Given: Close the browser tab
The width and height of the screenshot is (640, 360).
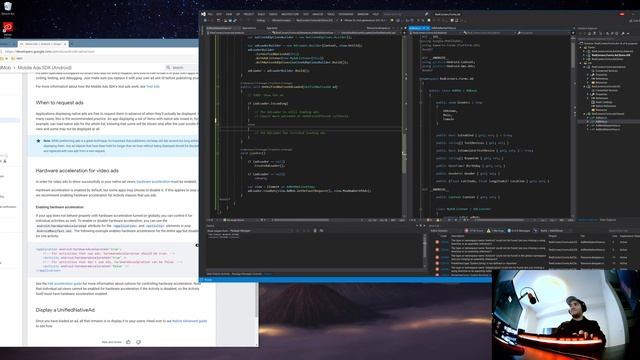Looking at the screenshot, I should 65,44.
